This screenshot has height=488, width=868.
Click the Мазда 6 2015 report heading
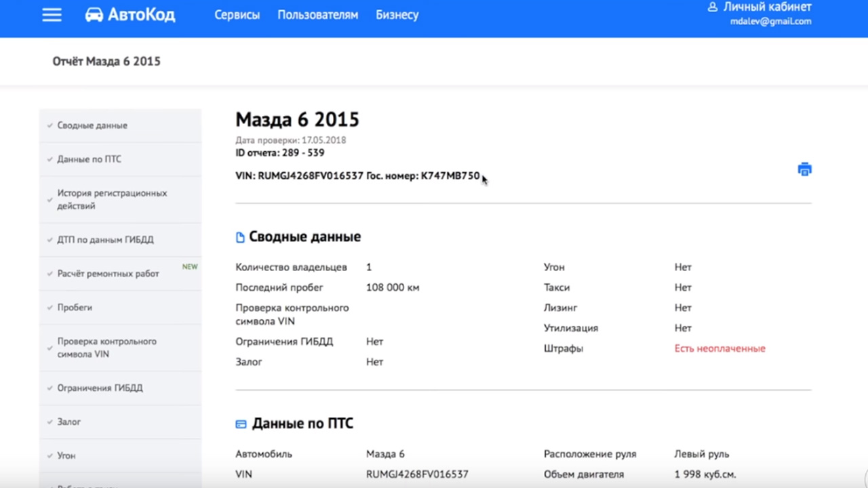coord(297,120)
